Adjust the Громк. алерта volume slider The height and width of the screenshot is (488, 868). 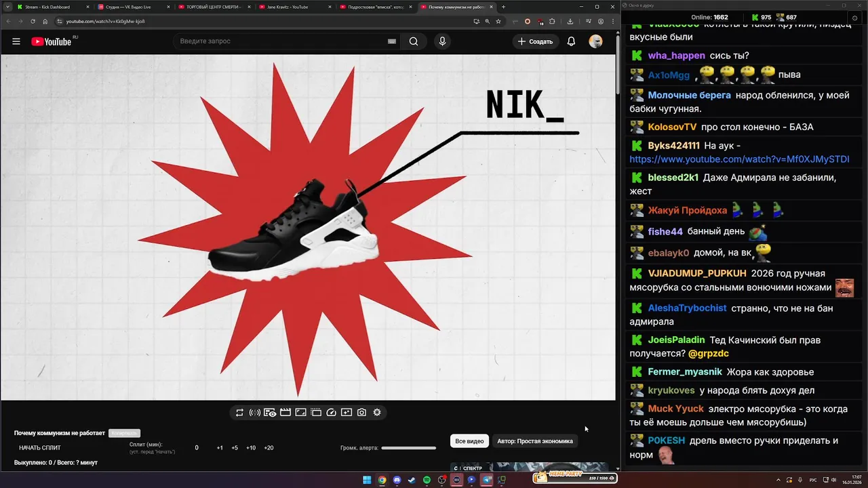point(408,448)
